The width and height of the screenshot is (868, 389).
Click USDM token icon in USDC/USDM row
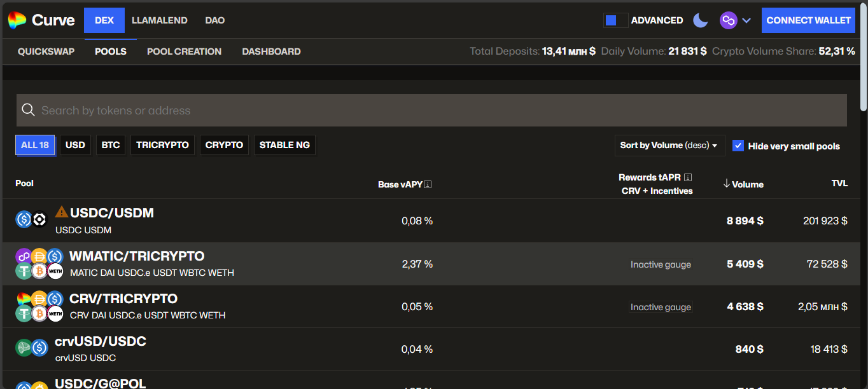pyautogui.click(x=39, y=219)
